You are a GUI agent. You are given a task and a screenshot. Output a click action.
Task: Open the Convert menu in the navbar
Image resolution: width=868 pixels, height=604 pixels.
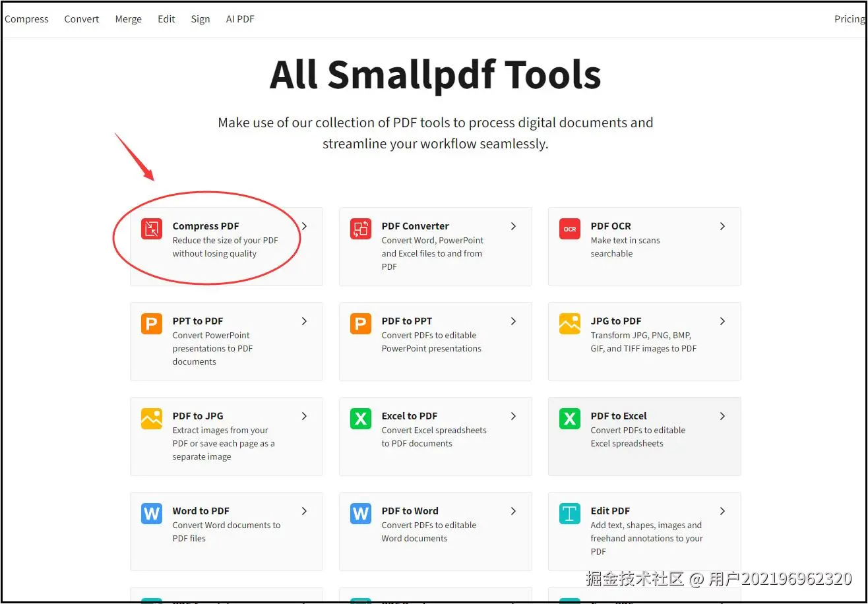[82, 19]
